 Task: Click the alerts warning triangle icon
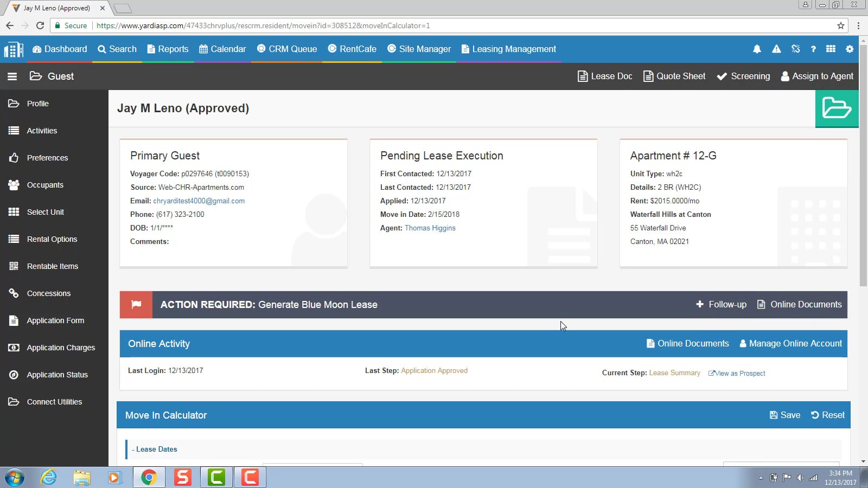click(776, 49)
